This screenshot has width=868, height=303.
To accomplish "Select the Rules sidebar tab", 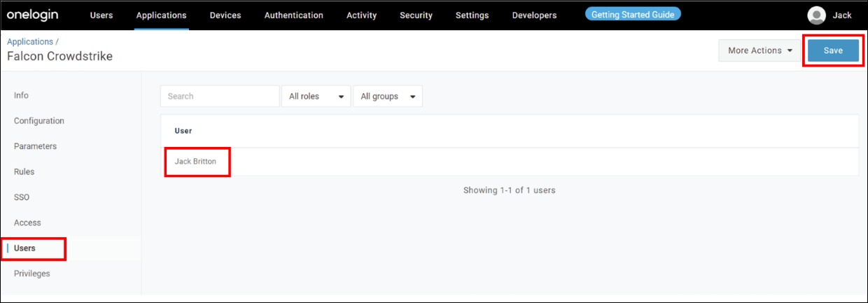I will tap(24, 171).
